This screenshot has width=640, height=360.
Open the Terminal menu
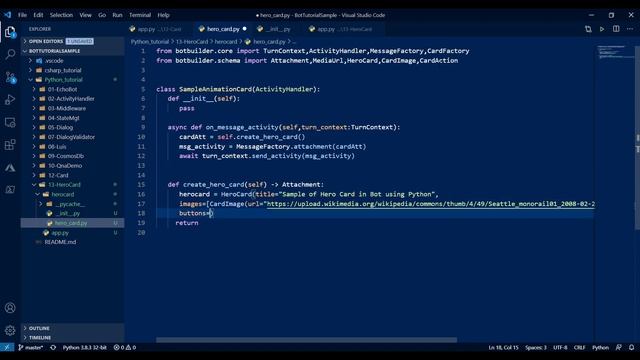140,15
